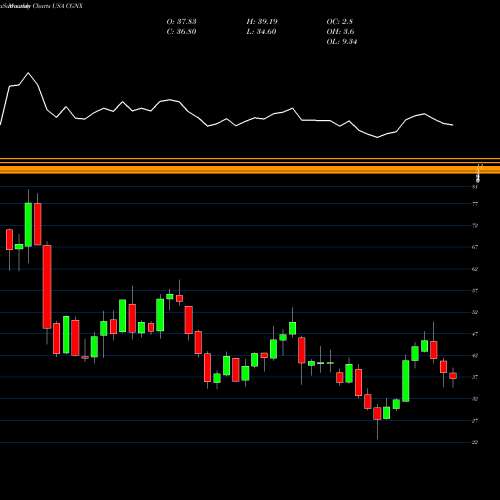Click the 32 price axis label
Image resolution: width=500 pixels, height=500 pixels.
tap(475, 399)
